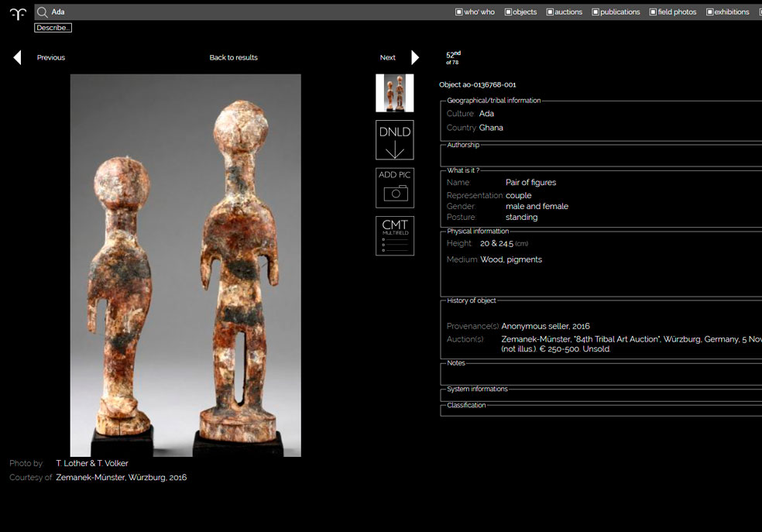Expand the Classification section

[x=466, y=405]
